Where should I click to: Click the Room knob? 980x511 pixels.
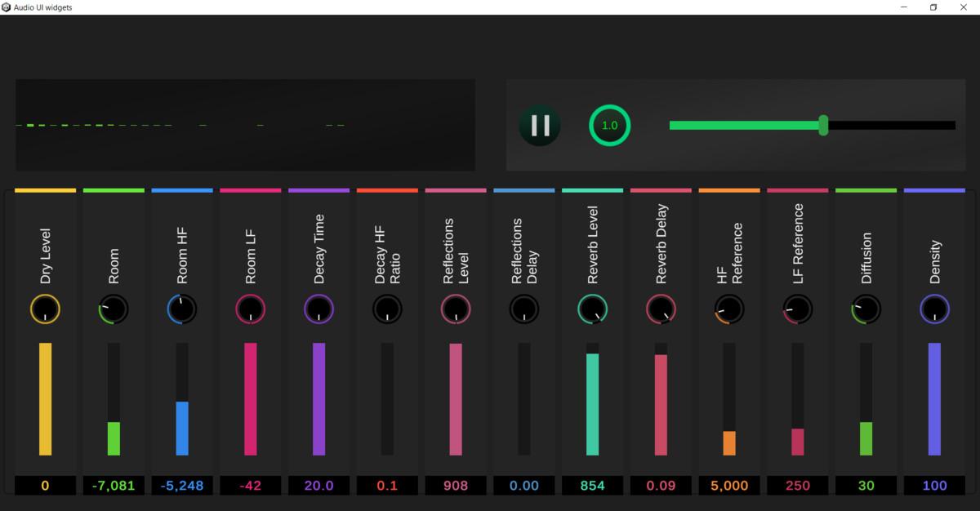(x=113, y=309)
